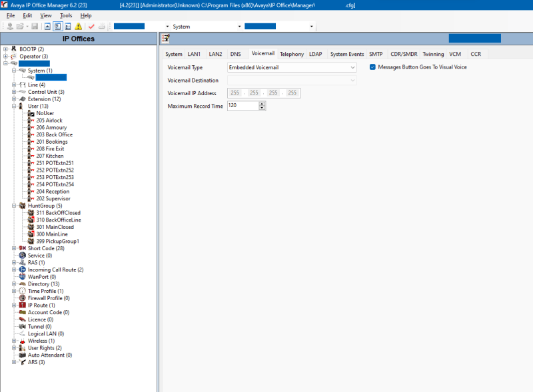Select 311 BackOffClosed hunt group
The width and height of the screenshot is (533, 392).
click(x=59, y=213)
